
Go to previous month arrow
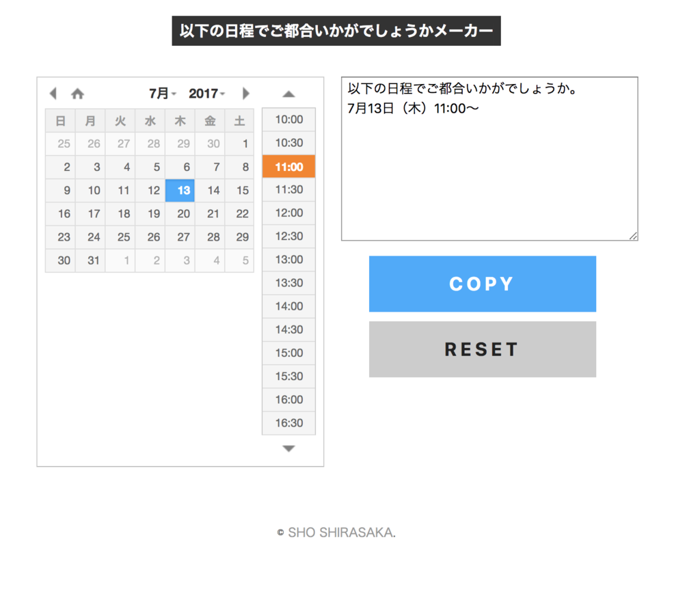[53, 94]
